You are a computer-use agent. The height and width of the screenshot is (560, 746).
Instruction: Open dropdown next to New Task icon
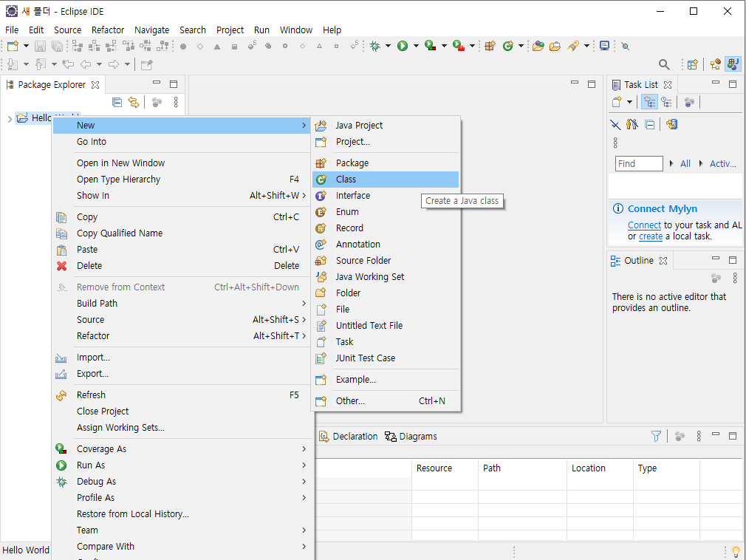[x=630, y=102]
